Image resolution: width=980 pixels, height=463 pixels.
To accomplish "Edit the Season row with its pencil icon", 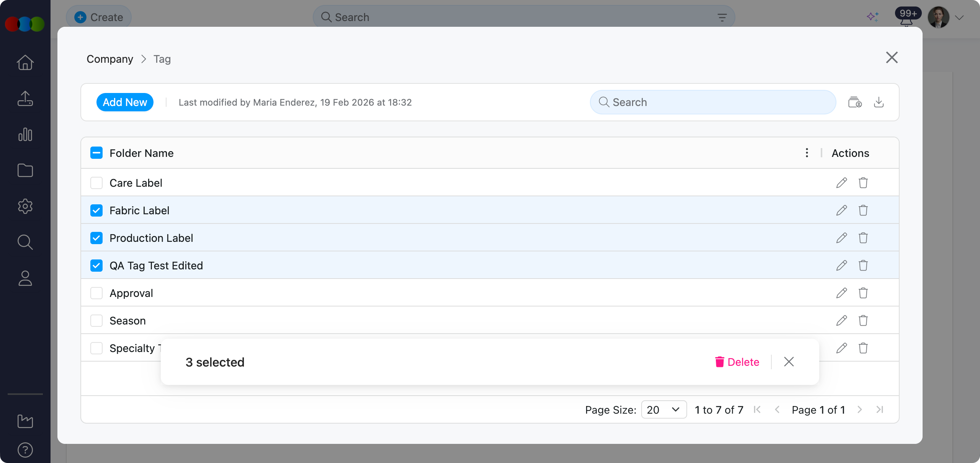I will 841,321.
